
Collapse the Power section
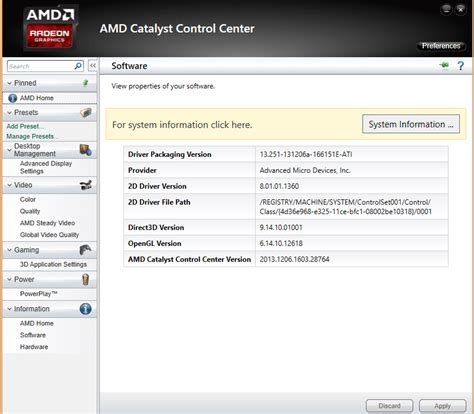(x=9, y=279)
